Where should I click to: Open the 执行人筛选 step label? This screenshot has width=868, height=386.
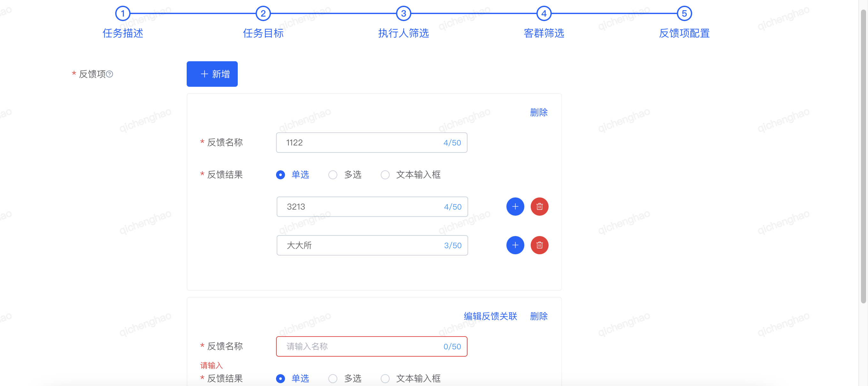pos(403,33)
